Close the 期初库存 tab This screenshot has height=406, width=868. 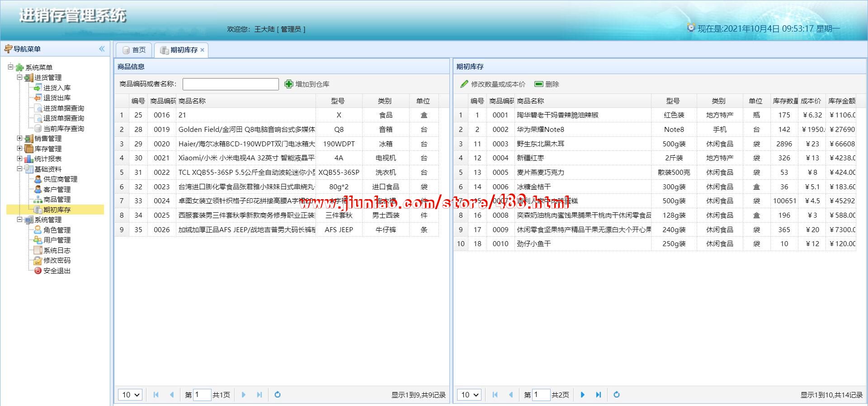tap(202, 50)
